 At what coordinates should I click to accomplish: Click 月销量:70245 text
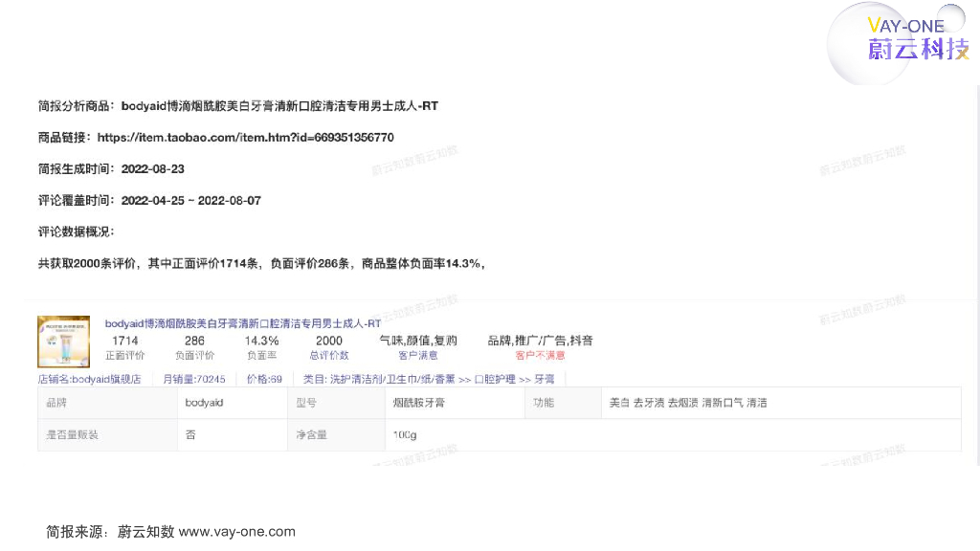(193, 379)
